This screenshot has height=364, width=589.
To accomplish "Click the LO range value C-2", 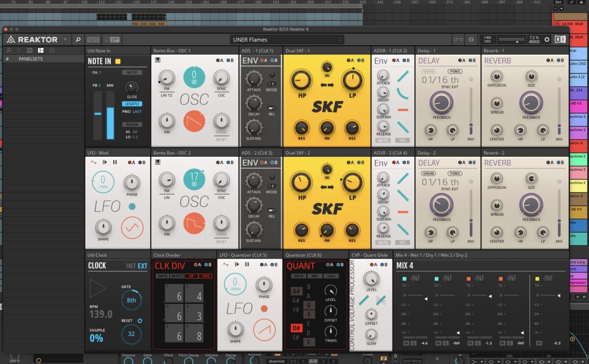I will 135,137.
